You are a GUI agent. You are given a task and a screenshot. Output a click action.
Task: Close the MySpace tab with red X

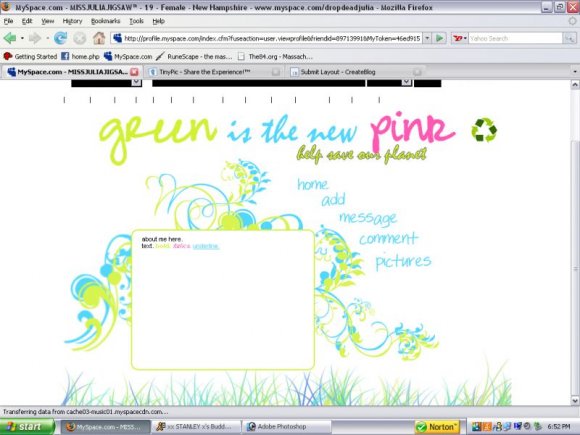(x=134, y=72)
